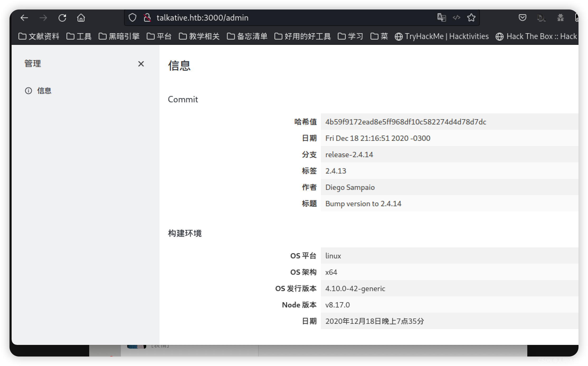Open the 菜 bookmark folder
Screen dimensions: 588x366
(x=379, y=36)
